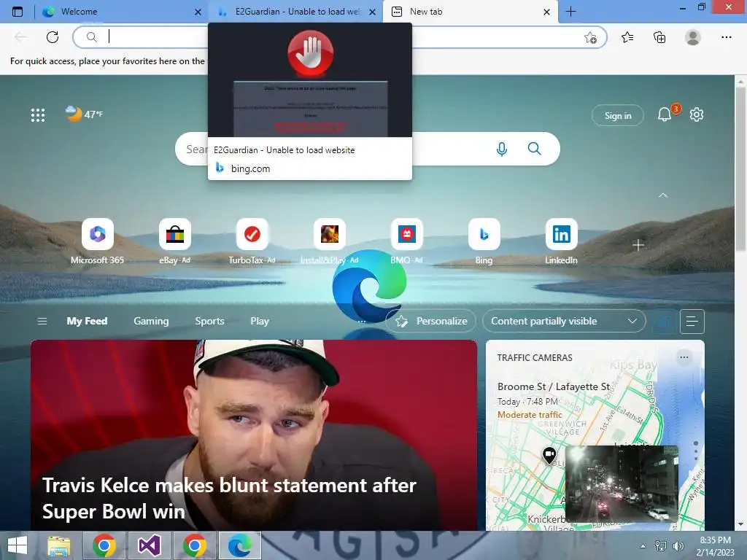Add a new quick link site
The image size is (747, 560).
point(638,245)
